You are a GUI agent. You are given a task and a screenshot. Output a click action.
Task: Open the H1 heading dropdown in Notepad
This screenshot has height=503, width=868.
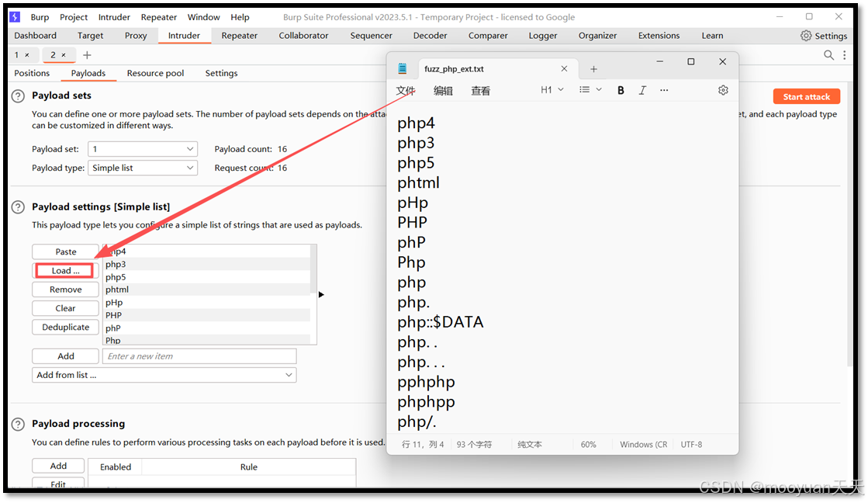tap(552, 90)
